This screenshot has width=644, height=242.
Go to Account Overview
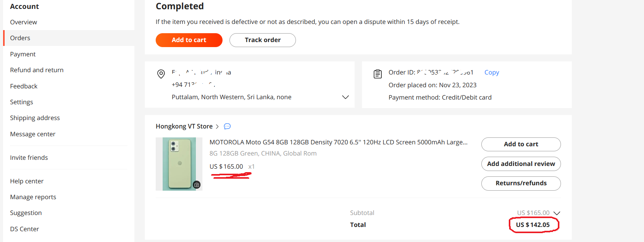24,22
